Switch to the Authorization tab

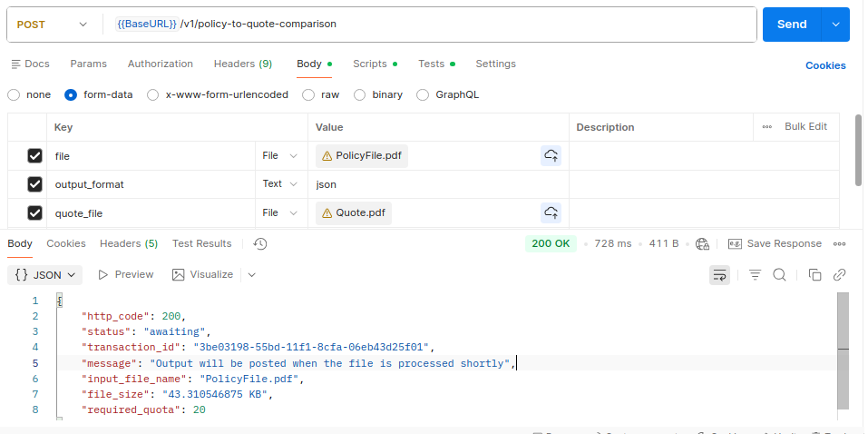pyautogui.click(x=161, y=64)
